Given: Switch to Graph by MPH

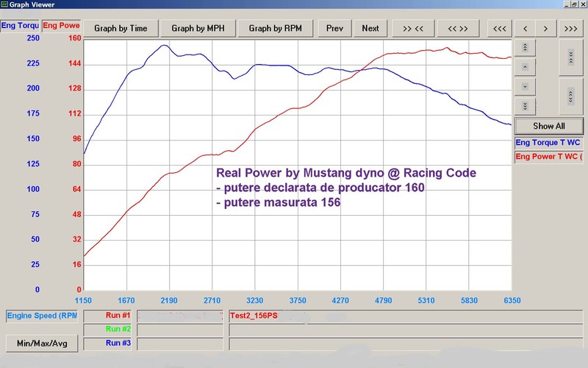Looking at the screenshot, I should 198,29.
